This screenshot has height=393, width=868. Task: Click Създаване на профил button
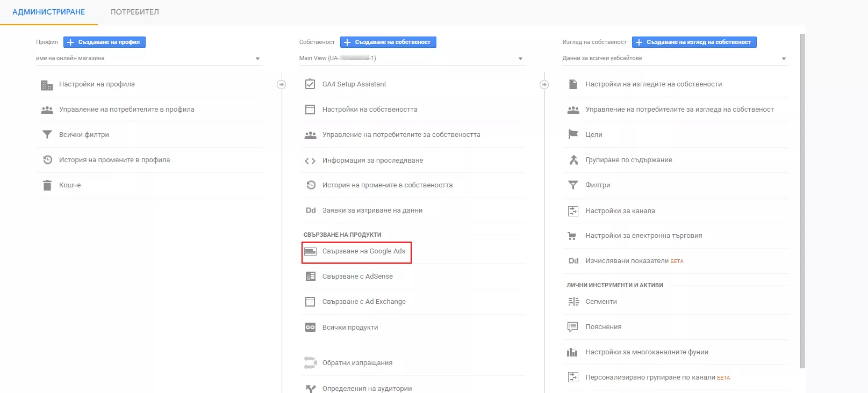tap(104, 42)
